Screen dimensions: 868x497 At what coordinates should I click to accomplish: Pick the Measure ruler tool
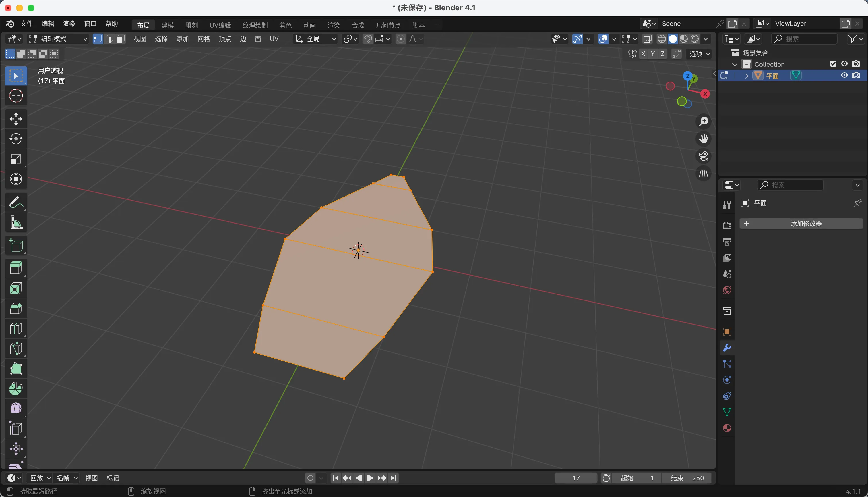[16, 223]
